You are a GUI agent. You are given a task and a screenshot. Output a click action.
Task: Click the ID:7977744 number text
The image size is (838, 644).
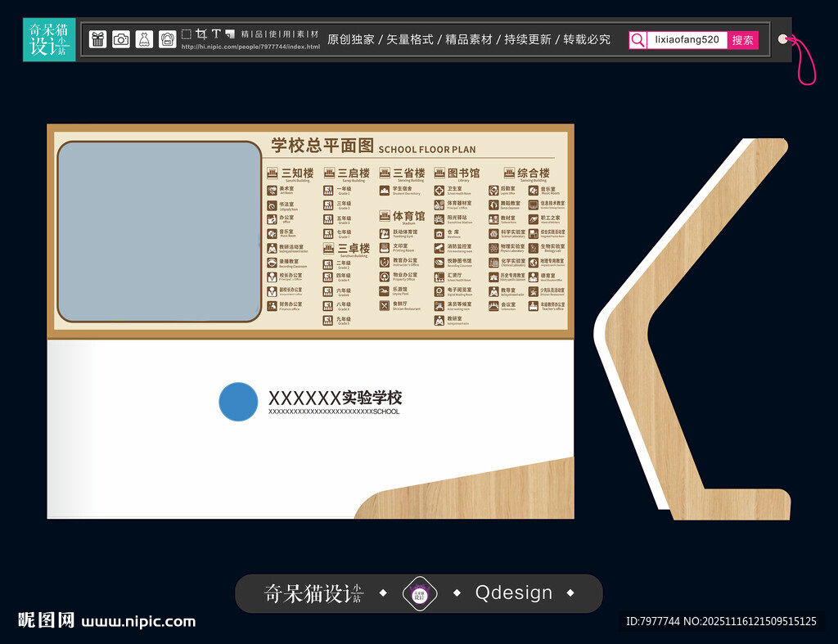point(652,622)
